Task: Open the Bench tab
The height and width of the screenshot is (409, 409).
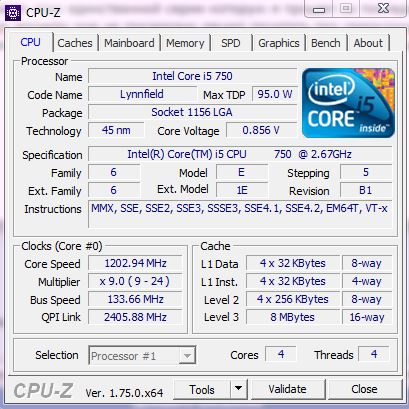Action: [326, 43]
